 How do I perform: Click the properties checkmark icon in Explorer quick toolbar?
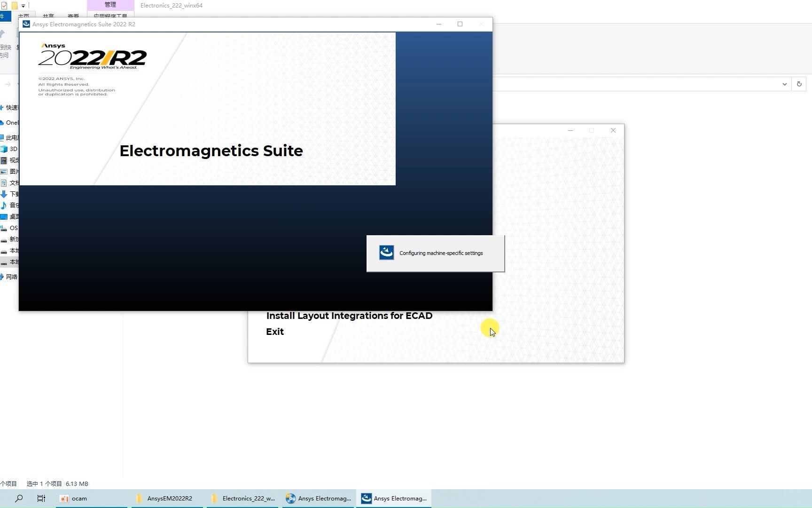pyautogui.click(x=4, y=6)
